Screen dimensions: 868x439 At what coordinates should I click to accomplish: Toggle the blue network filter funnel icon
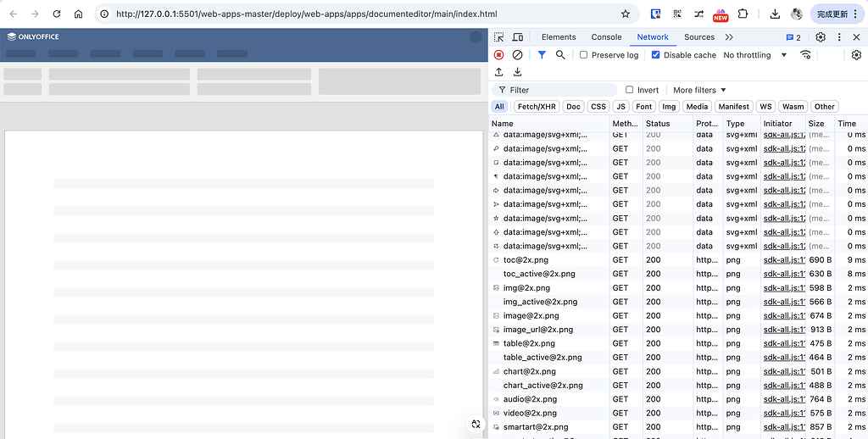click(x=542, y=55)
